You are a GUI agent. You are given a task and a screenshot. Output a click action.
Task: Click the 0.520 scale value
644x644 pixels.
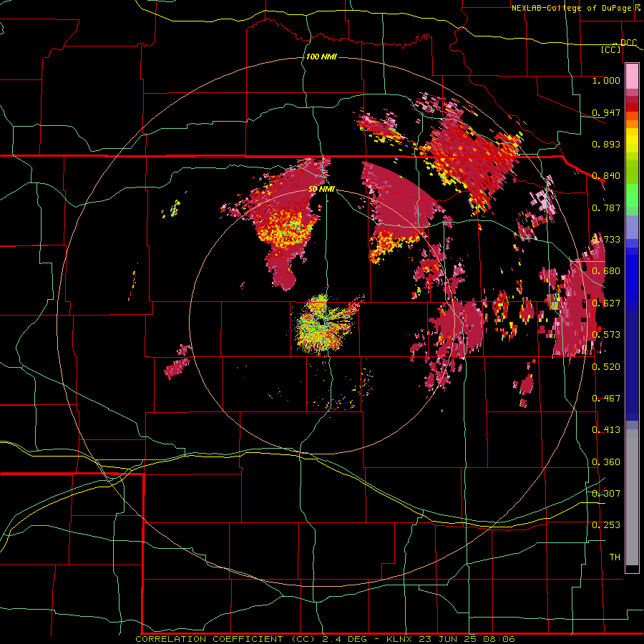click(x=606, y=367)
